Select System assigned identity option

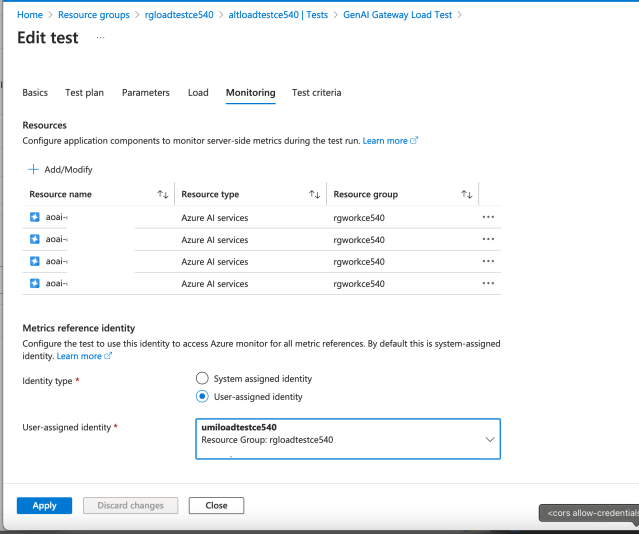(x=203, y=379)
